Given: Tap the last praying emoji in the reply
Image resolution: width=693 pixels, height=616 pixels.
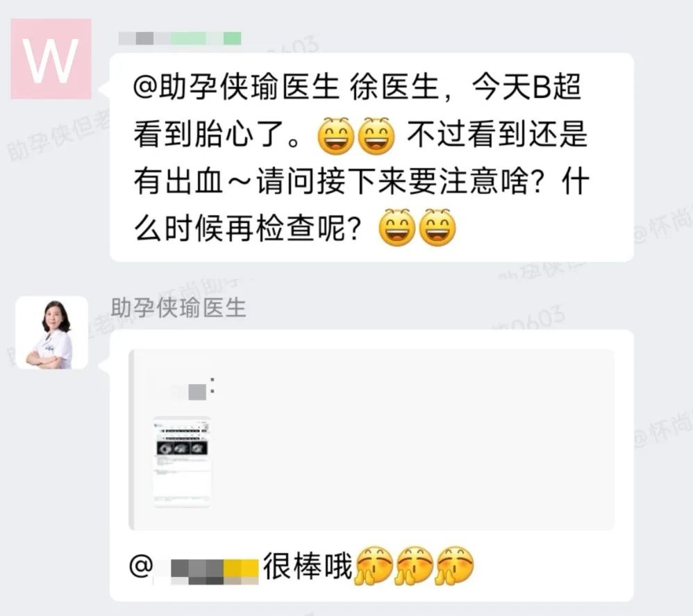Looking at the screenshot, I should (454, 567).
